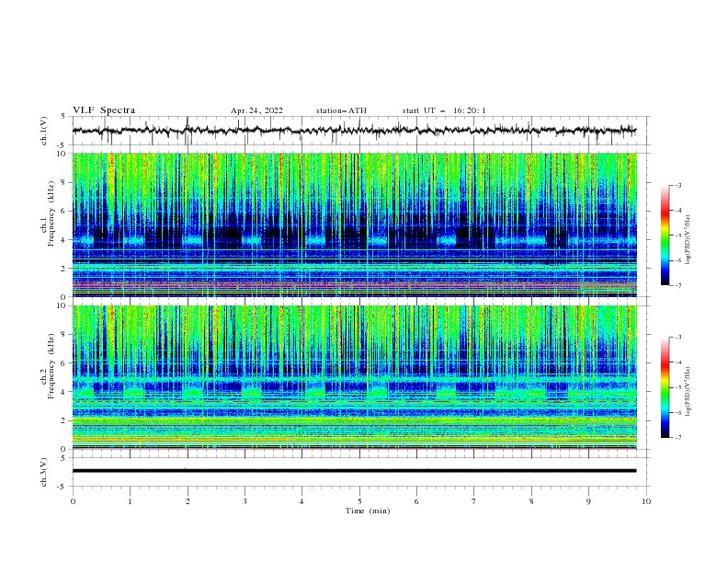Screen dimensions: 728x563
Task: Click the 'VLF Spectra' title text
Action: 104,110
